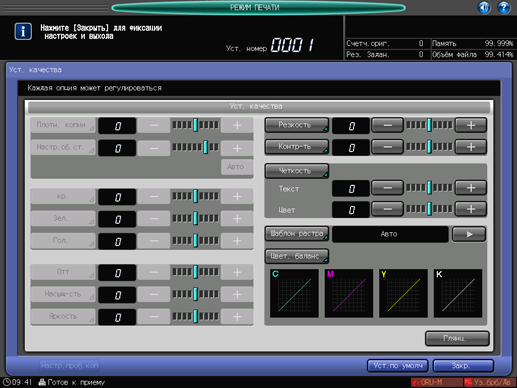Click the Резкость value field
The image size is (517, 388).
click(351, 126)
